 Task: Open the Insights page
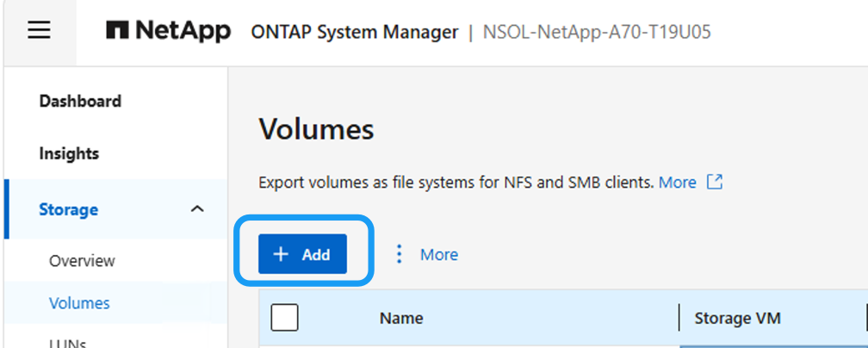point(69,153)
